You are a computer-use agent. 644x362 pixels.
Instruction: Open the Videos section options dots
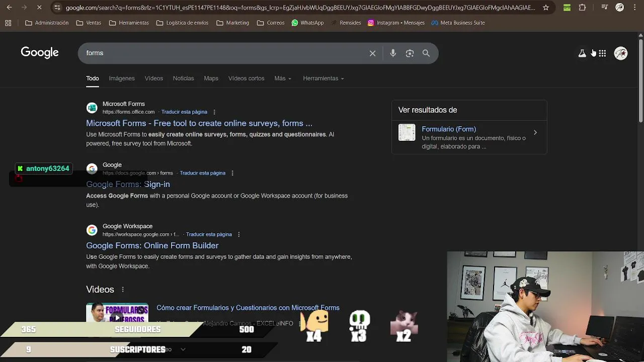(123, 290)
